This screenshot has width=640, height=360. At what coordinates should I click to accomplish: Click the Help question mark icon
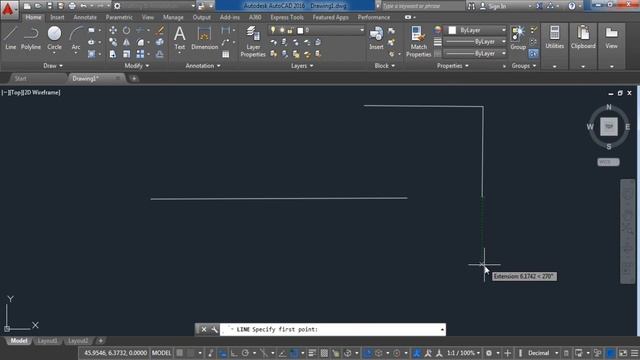pyautogui.click(x=572, y=6)
